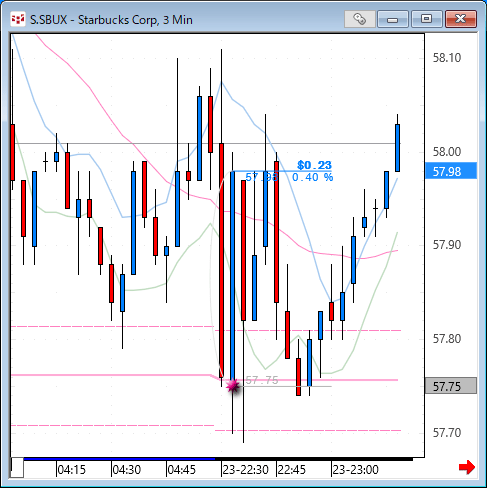The width and height of the screenshot is (487, 488).
Task: Click the 58.00 price axis value
Action: click(447, 152)
